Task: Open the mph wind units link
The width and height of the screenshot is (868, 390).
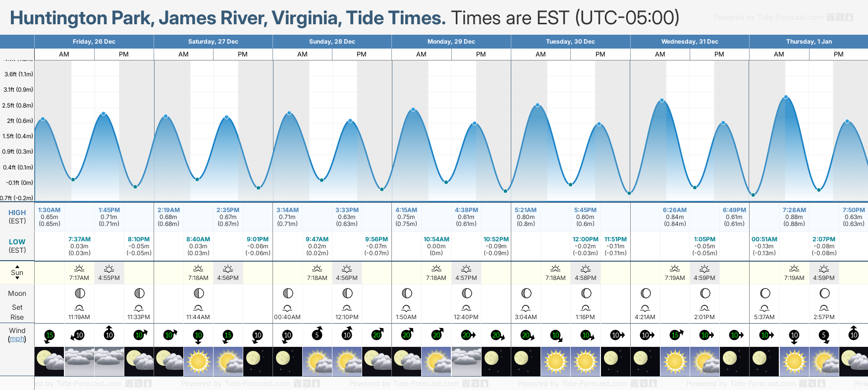Action: (x=17, y=338)
